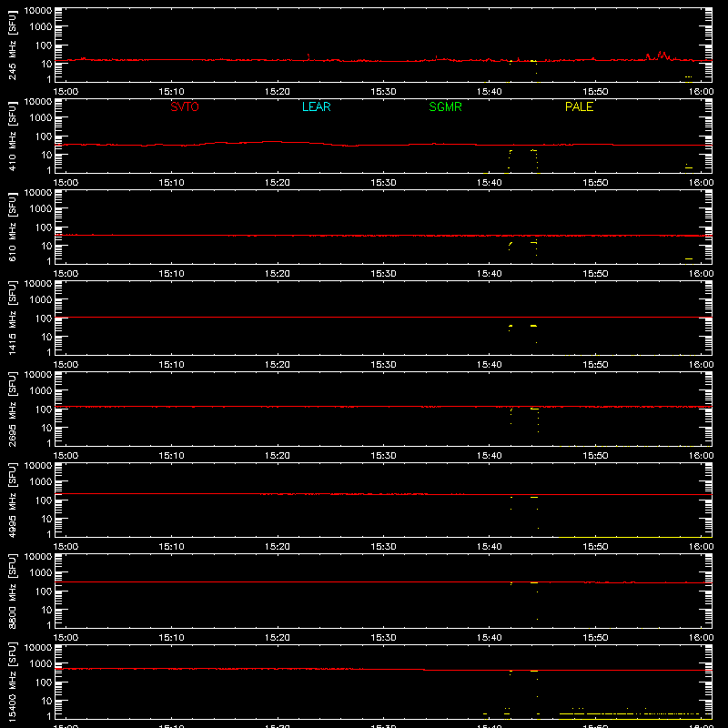Image resolution: width=728 pixels, height=728 pixels.
Task: Click the 15:40 time label under 1415 MHz plot
Action: coord(490,365)
